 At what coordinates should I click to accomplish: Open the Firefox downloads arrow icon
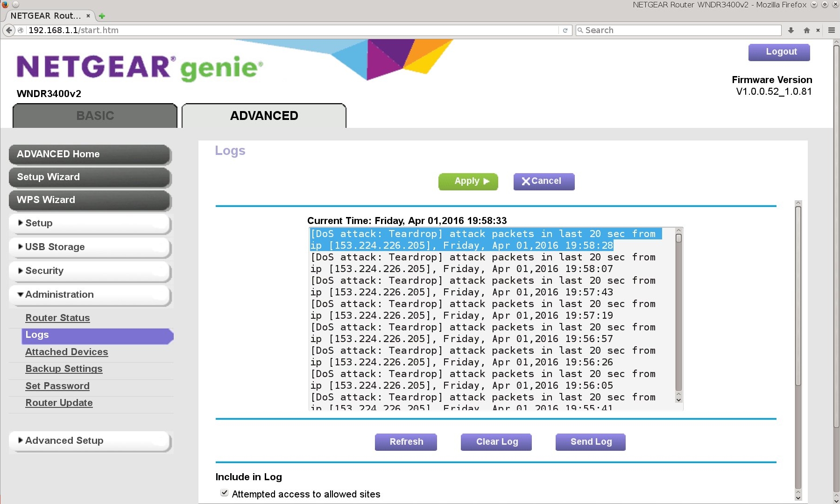(x=791, y=30)
